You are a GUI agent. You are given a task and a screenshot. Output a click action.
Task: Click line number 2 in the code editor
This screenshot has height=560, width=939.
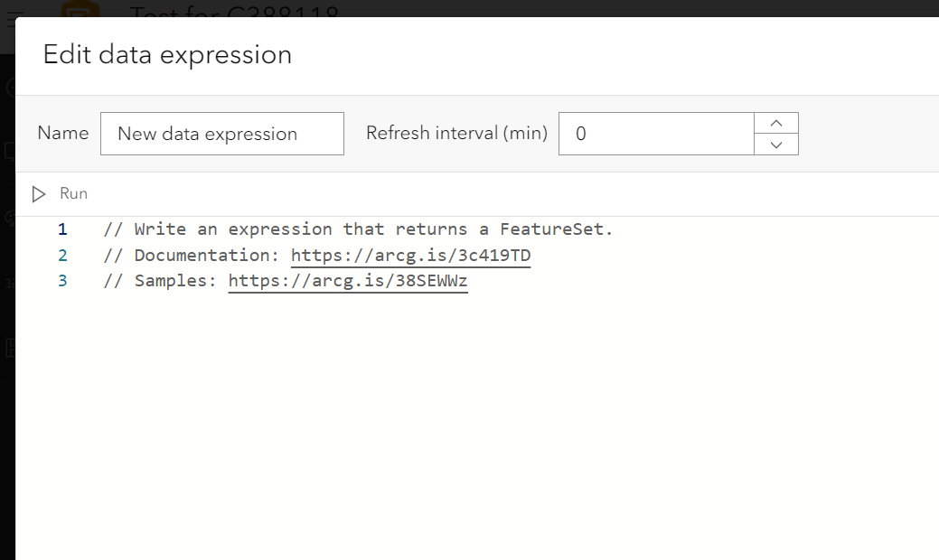61,255
